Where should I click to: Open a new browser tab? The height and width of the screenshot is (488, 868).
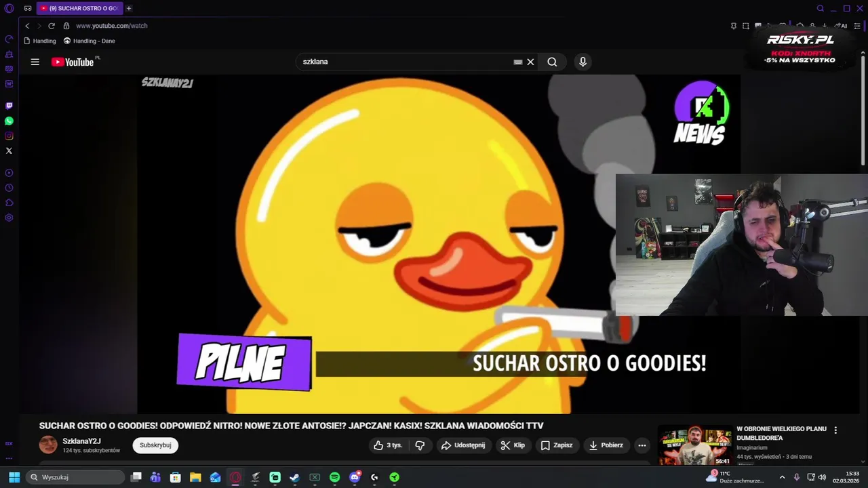tap(129, 8)
